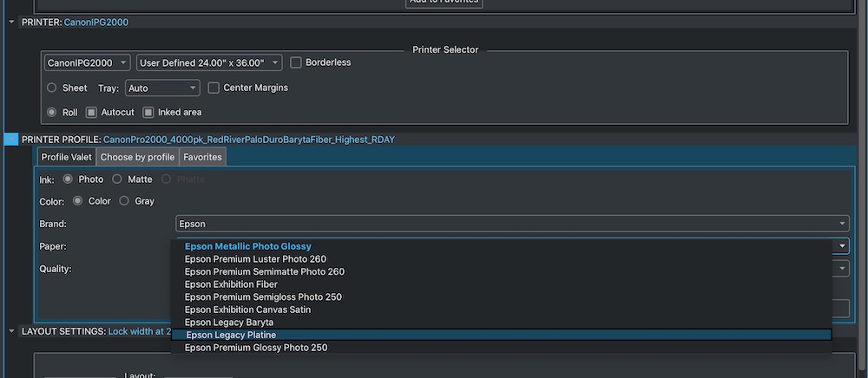Select Photo ink radio button
The image size is (868, 378).
(x=68, y=179)
